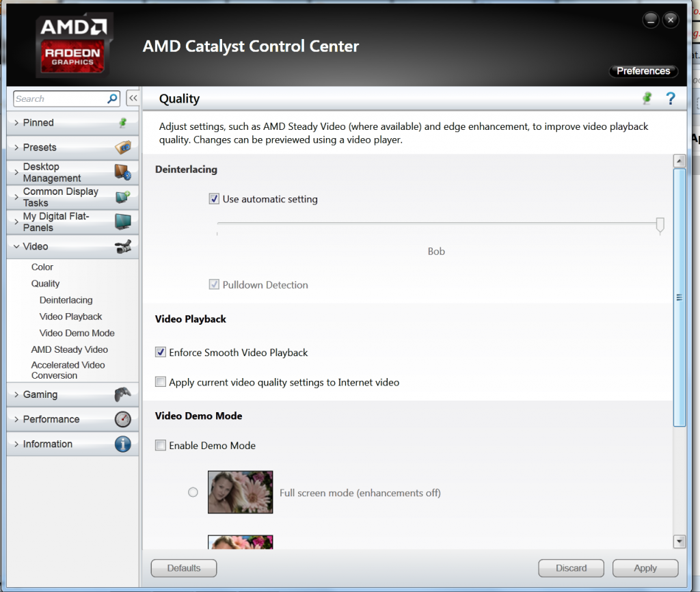Click the Presets camera icon

123,147
